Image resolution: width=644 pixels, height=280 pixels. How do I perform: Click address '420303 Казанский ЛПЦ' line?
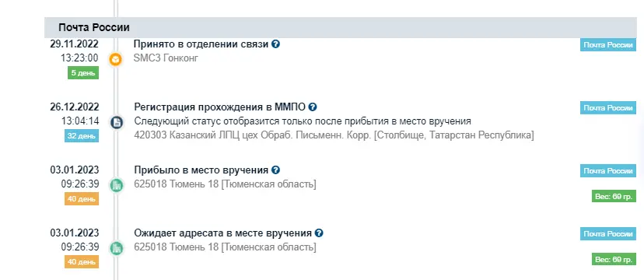tap(334, 135)
